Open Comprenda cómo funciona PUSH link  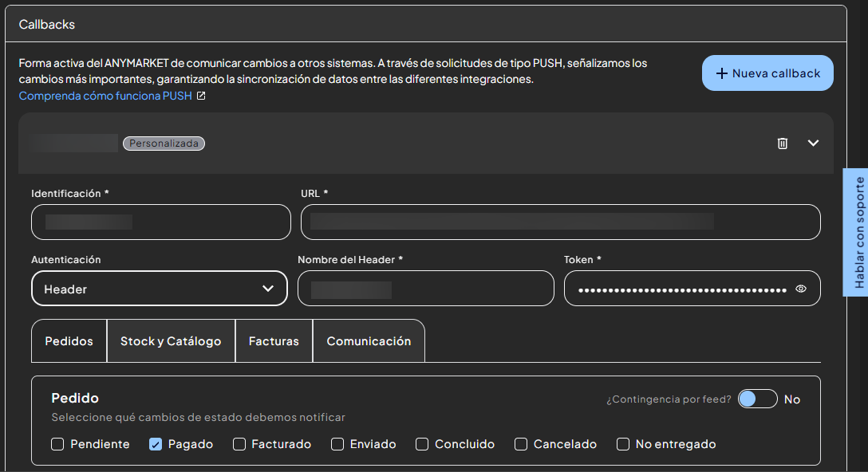[105, 96]
